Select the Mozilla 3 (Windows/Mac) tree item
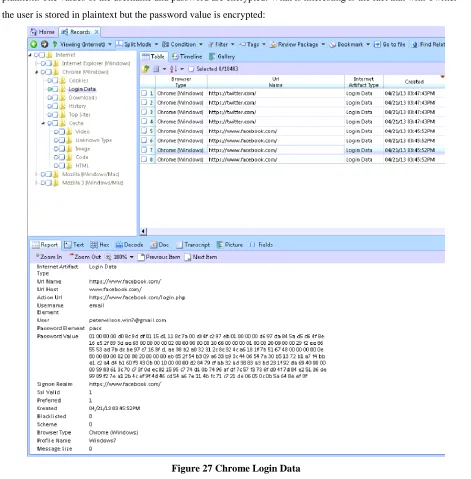Screen dimensions: 471x479 (93, 183)
